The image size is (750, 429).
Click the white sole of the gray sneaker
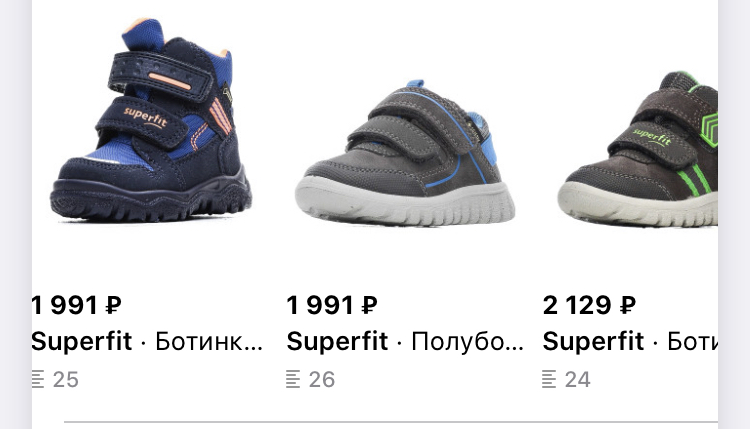[405, 202]
